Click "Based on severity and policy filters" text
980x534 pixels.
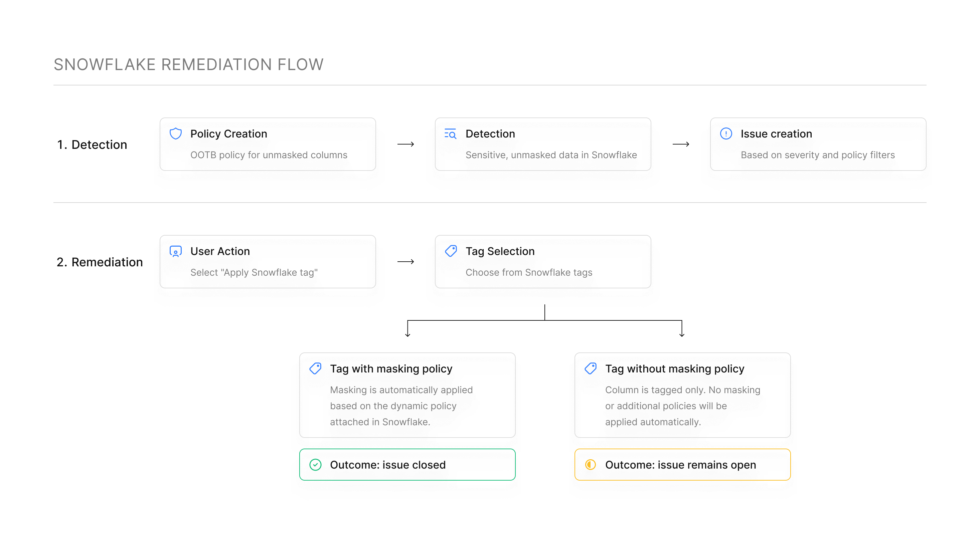[x=818, y=155]
